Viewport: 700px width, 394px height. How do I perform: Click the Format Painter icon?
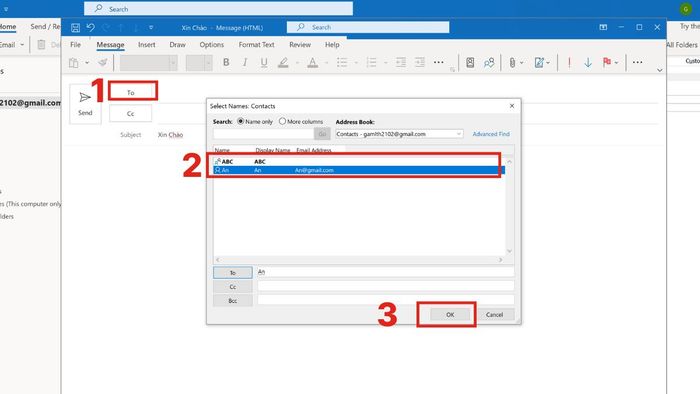[x=103, y=62]
